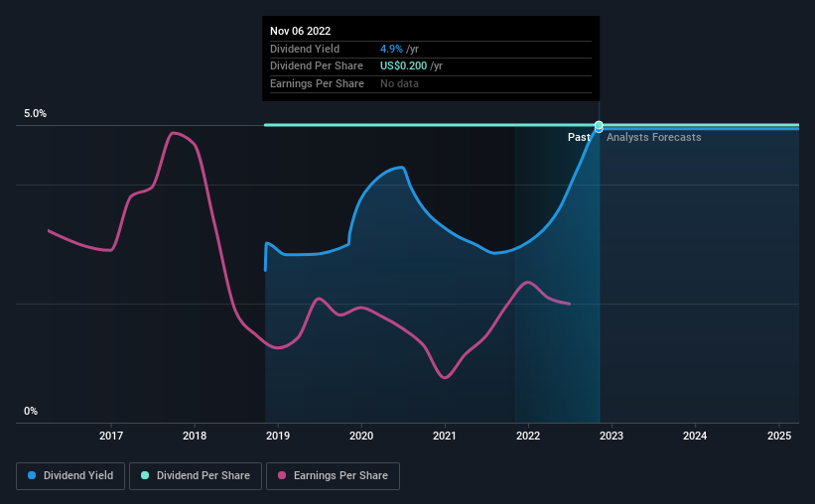Click the tooltip 'Dividend Per Share' row label
The image size is (815, 504).
click(316, 66)
